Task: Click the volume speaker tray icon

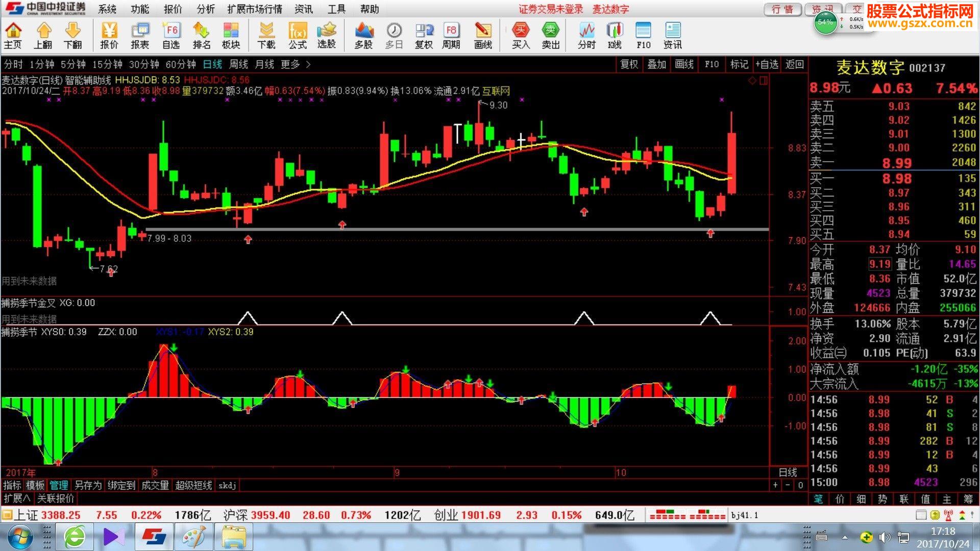Action: click(x=885, y=537)
